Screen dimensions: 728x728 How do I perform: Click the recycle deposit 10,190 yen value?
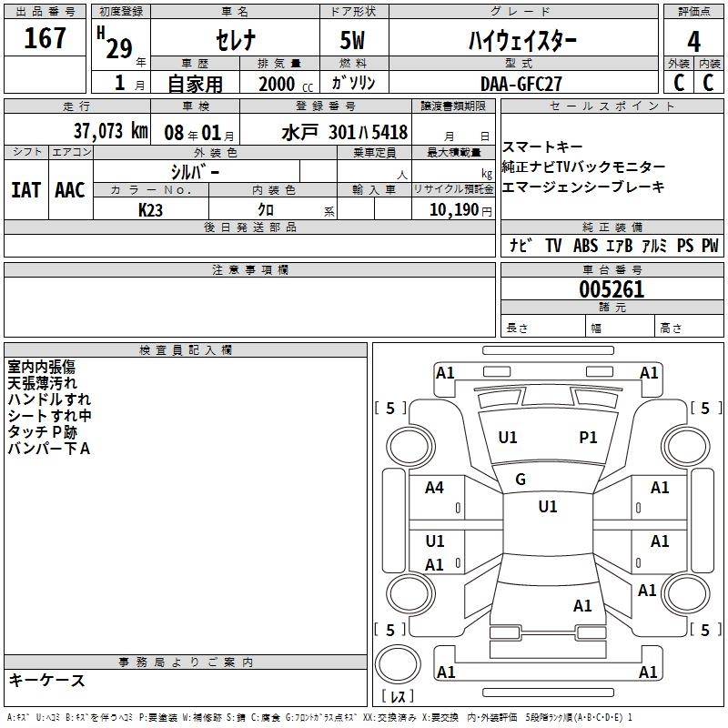pos(460,210)
